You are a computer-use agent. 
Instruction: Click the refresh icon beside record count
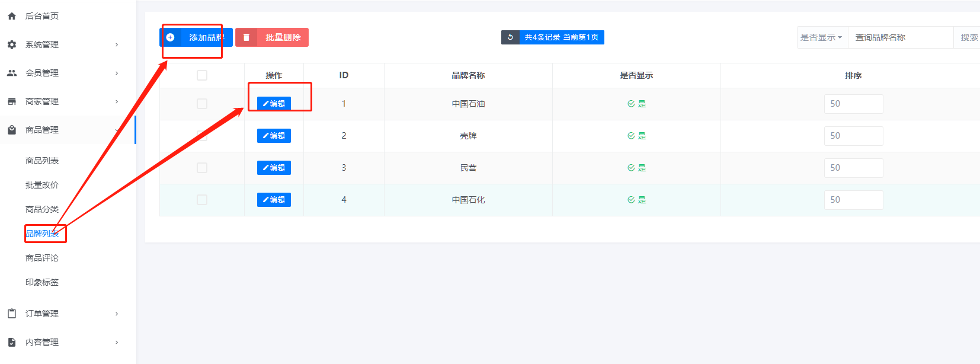[x=510, y=37]
